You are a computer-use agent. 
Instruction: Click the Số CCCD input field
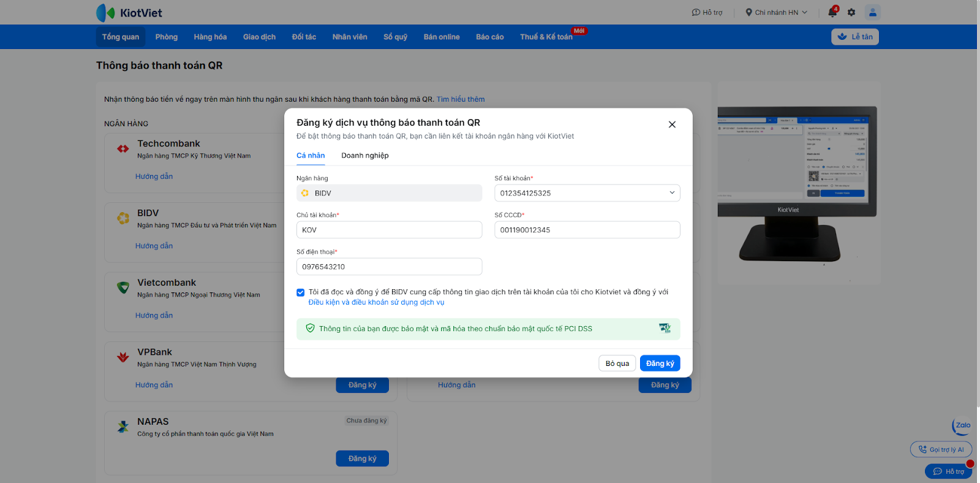click(x=587, y=230)
